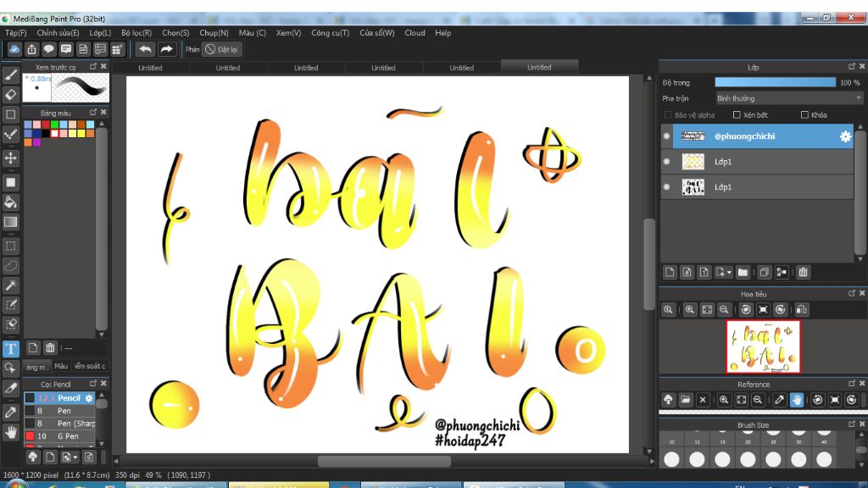Enable the Khóa lock checkbox
Image resolution: width=868 pixels, height=488 pixels.
pos(804,115)
